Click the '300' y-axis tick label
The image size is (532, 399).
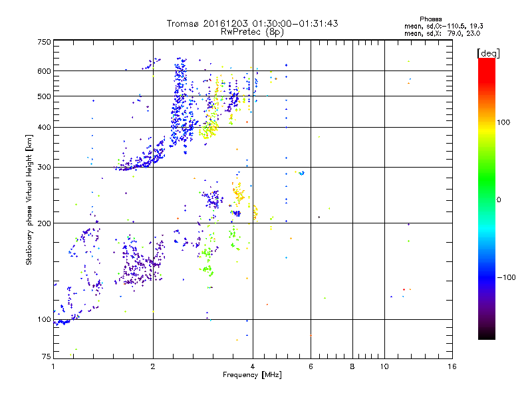[x=44, y=167]
